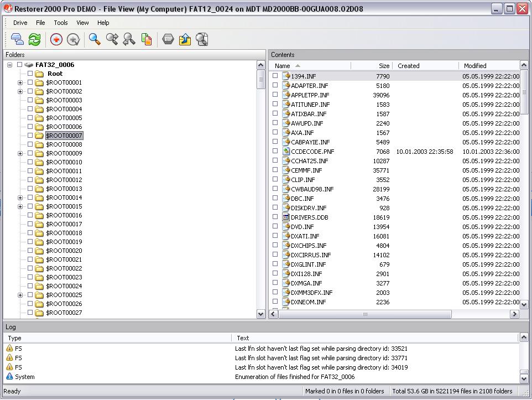Click the FAT32_0006 drive icon
The height and width of the screenshot is (400, 532).
coord(29,65)
